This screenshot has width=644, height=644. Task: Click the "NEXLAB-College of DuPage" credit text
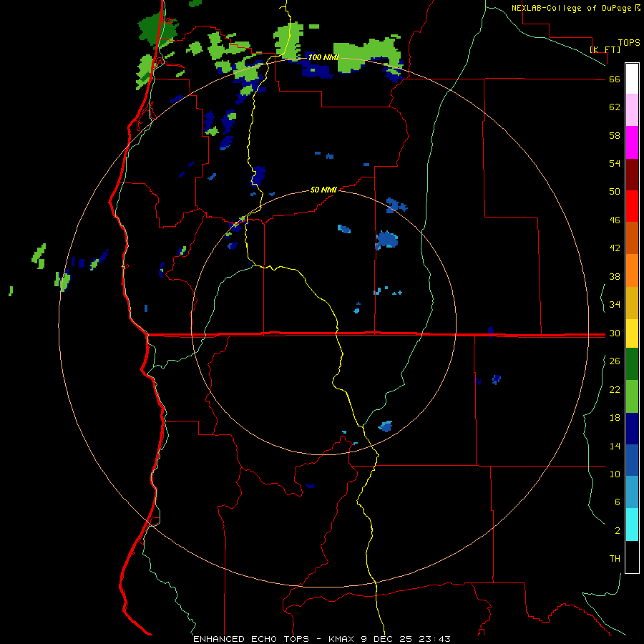[x=572, y=8]
